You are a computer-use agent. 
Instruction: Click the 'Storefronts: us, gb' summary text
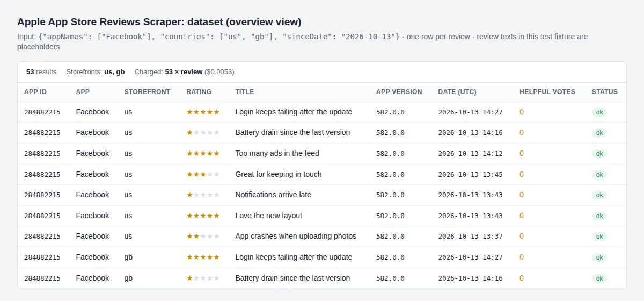pyautogui.click(x=96, y=72)
